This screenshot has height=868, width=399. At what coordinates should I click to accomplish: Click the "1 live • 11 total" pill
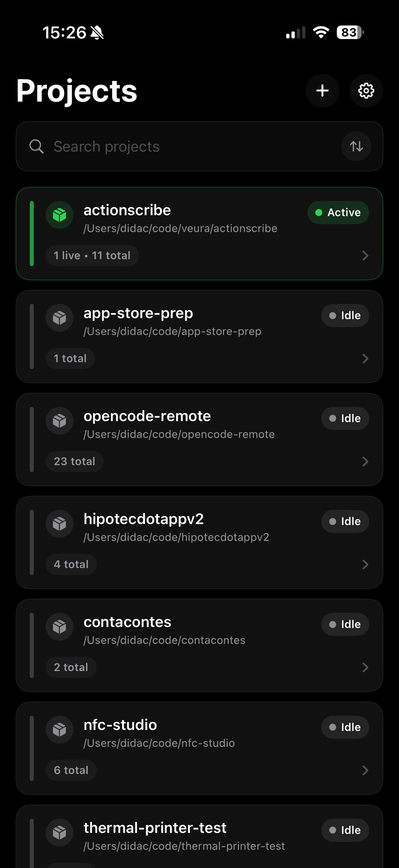pos(92,256)
